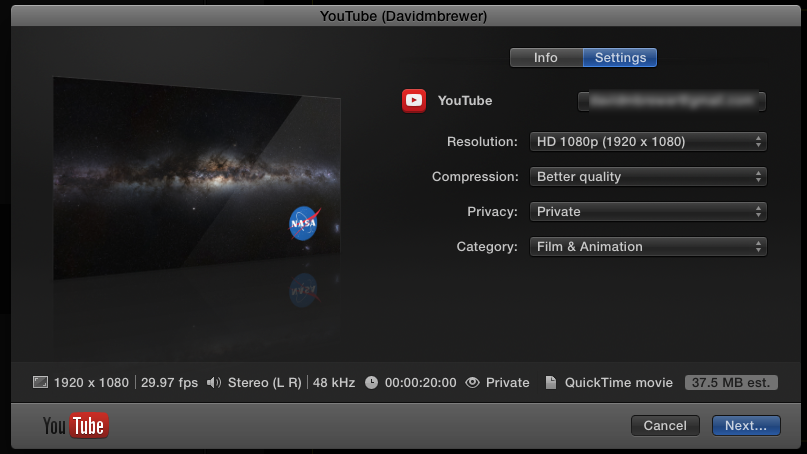This screenshot has width=807, height=454.
Task: Click the duration clock icon
Action: 371,382
